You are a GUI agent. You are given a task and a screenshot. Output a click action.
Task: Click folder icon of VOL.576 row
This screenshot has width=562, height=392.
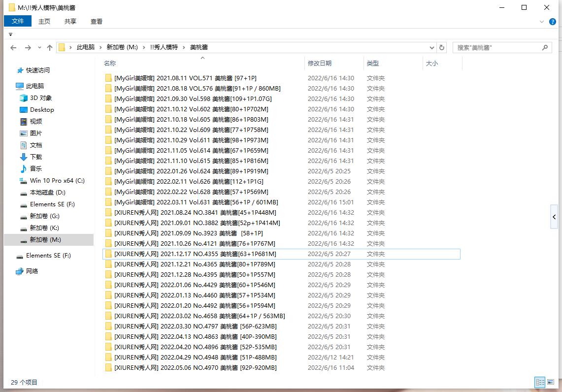click(108, 89)
